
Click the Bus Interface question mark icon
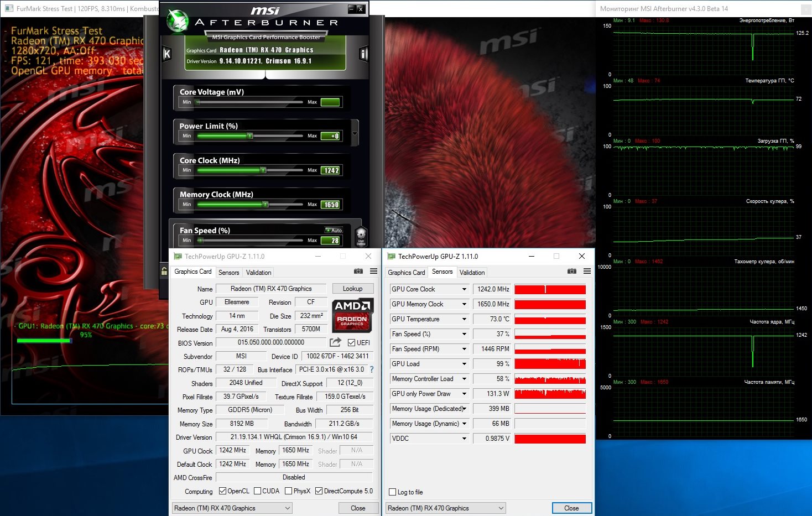[x=372, y=369]
